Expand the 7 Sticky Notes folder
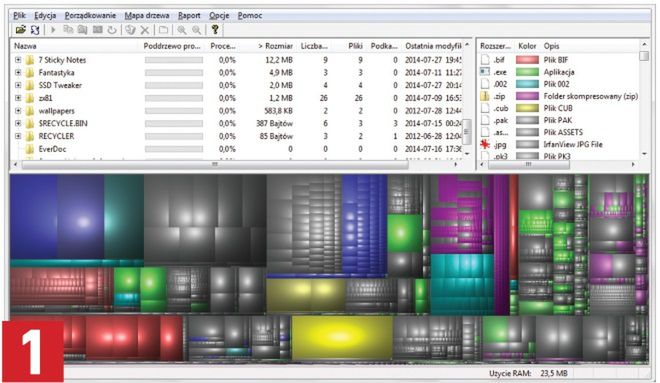Screen dimensions: 660x383 pos(18,60)
